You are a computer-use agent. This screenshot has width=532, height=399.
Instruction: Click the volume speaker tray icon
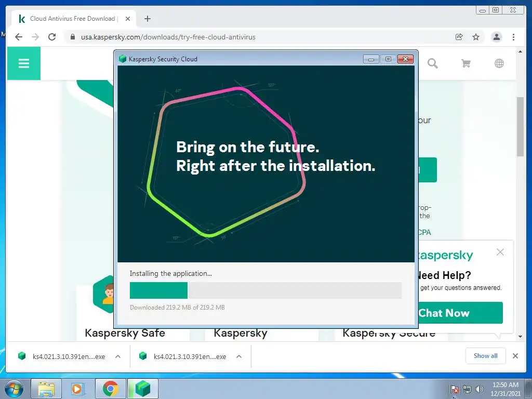point(480,389)
